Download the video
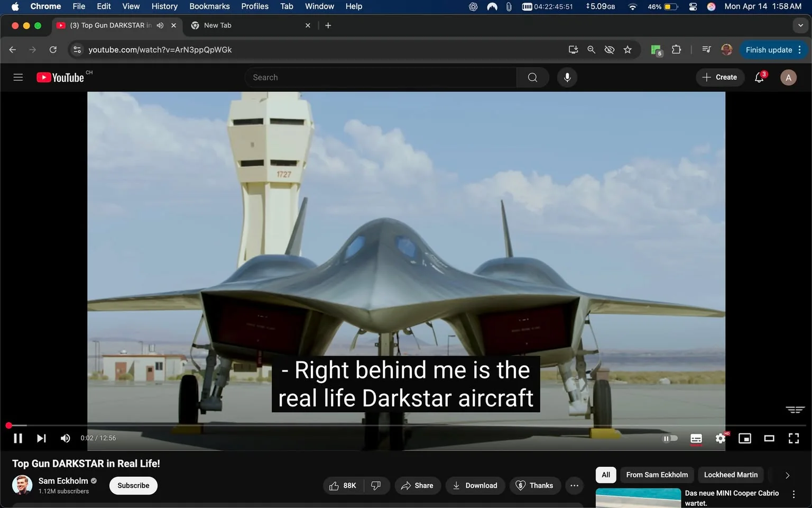This screenshot has height=508, width=812. [475, 486]
